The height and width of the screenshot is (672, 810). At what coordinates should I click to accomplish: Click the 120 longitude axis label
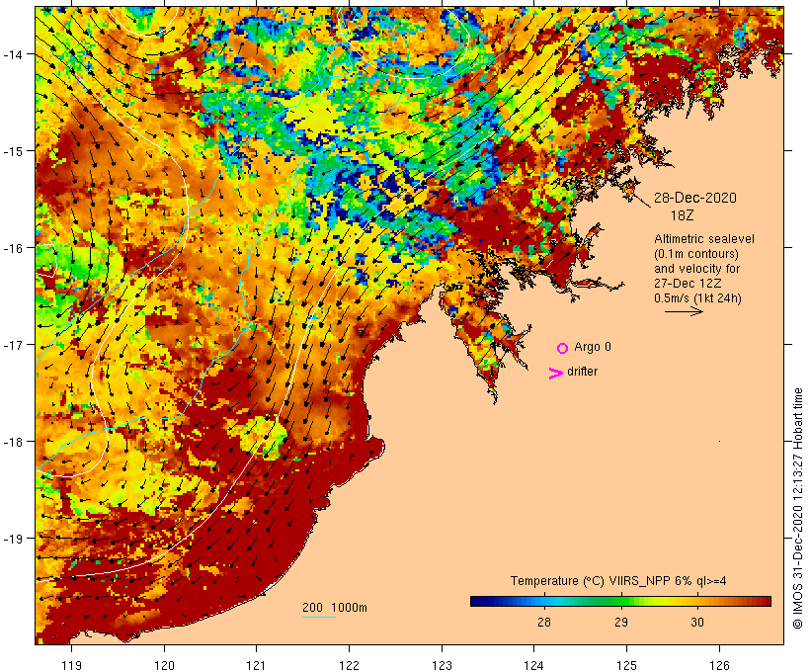(164, 665)
